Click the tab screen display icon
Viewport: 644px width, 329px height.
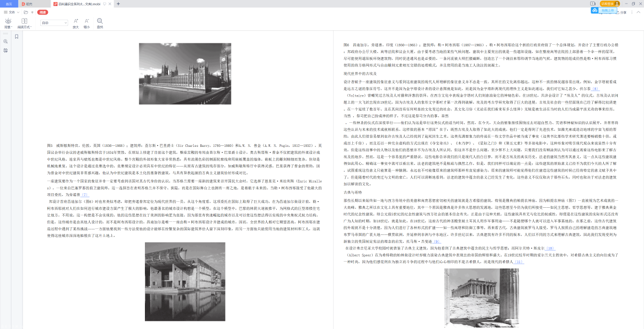click(104, 4)
